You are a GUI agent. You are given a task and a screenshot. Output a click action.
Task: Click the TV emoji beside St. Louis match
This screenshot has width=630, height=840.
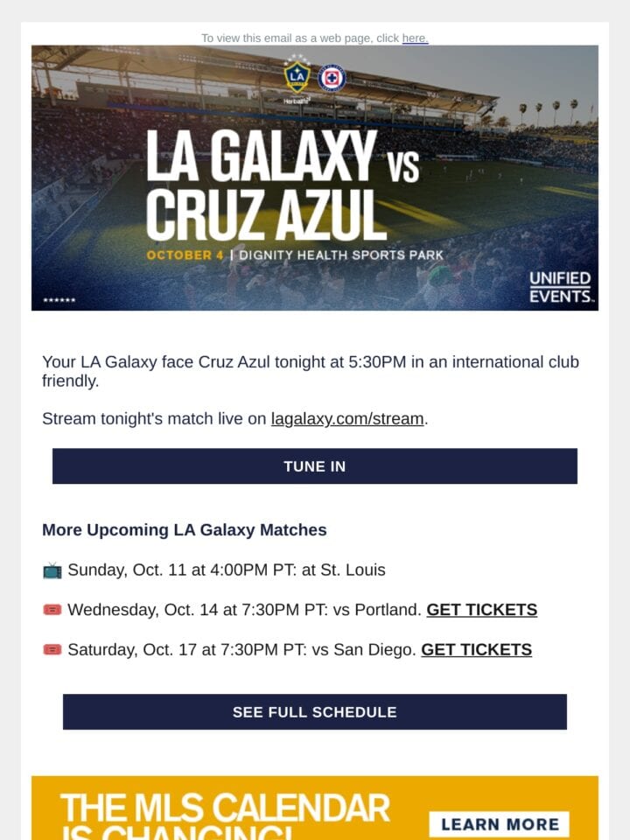coord(52,570)
